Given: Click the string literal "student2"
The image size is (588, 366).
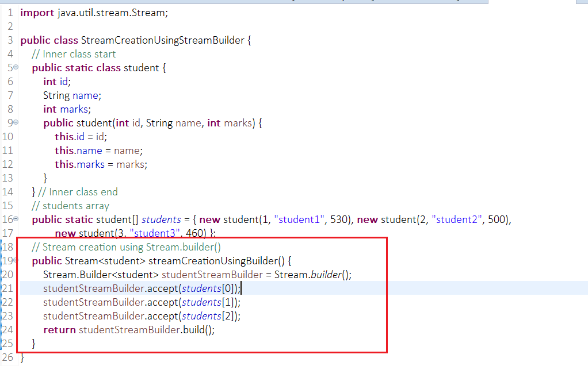Looking at the screenshot, I should tap(457, 219).
